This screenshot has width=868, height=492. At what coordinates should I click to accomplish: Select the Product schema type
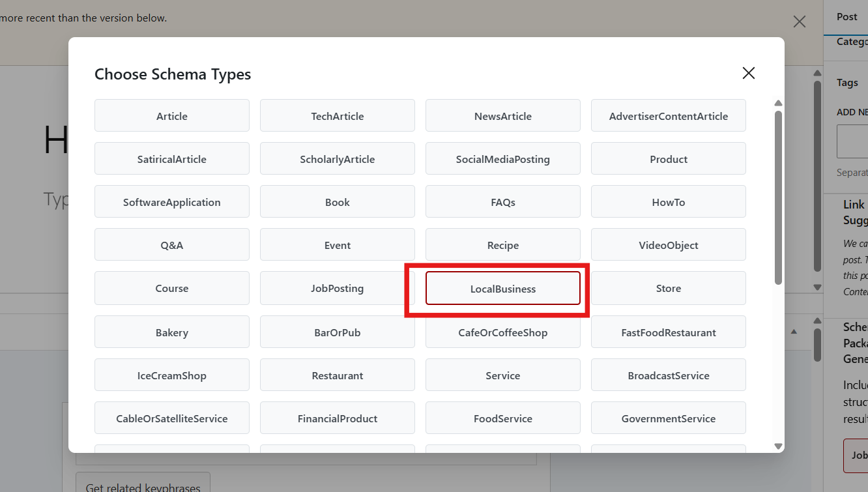pyautogui.click(x=669, y=159)
